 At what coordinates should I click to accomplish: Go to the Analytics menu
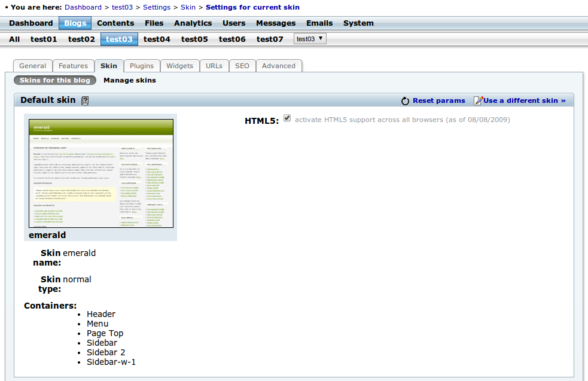[193, 23]
